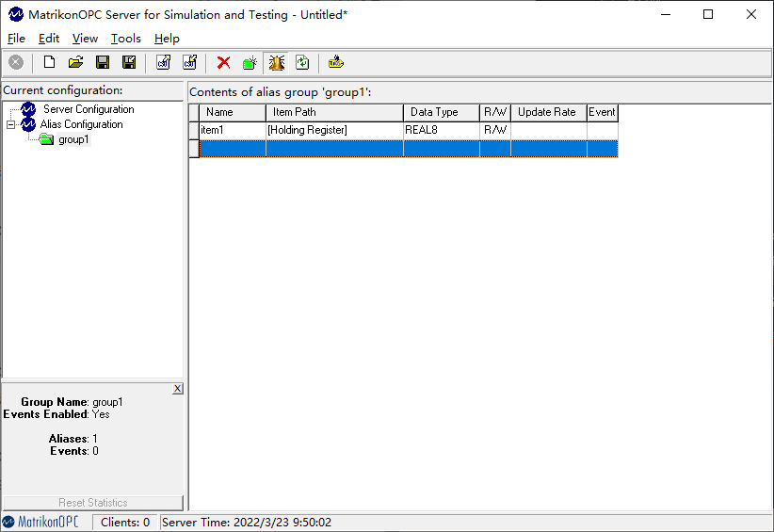Image resolution: width=774 pixels, height=532 pixels.
Task: Click the import aliases from CSV icon
Action: [x=190, y=63]
